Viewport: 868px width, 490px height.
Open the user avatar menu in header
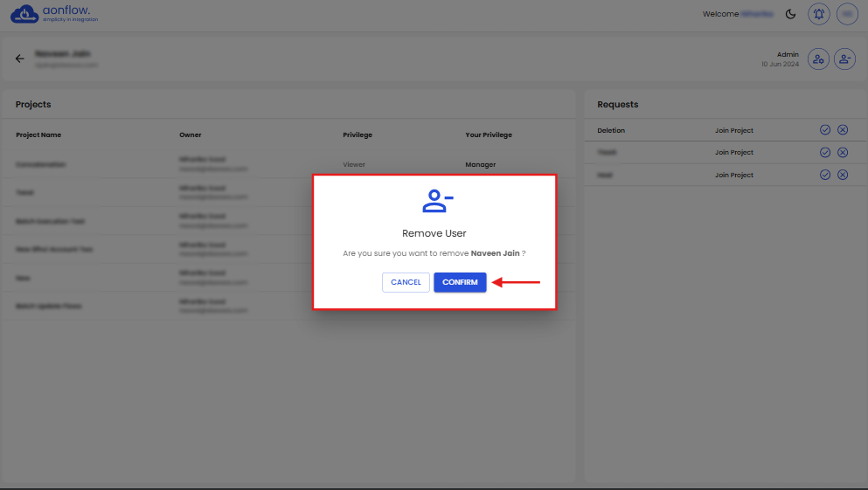pos(846,14)
